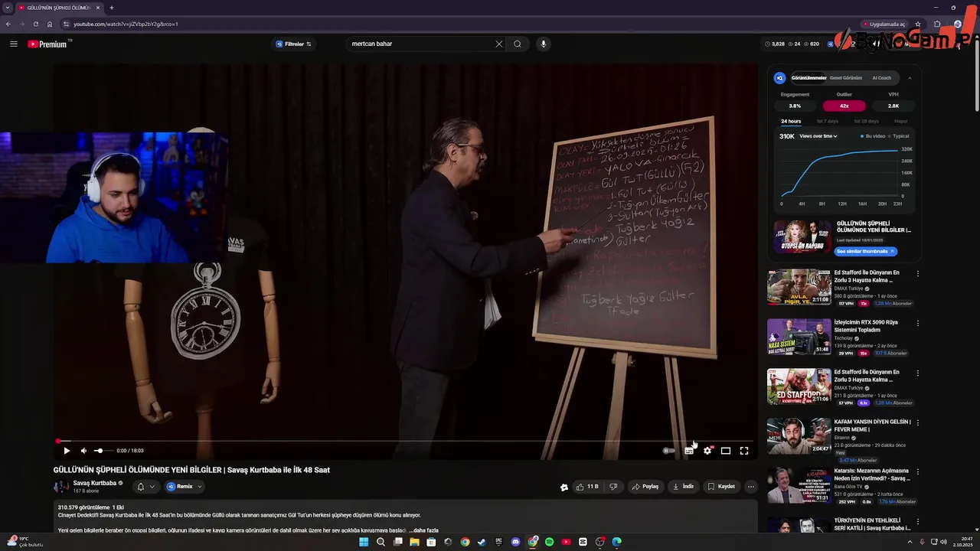The height and width of the screenshot is (551, 980).
Task: Select the 24 hours range tab
Action: 791,122
